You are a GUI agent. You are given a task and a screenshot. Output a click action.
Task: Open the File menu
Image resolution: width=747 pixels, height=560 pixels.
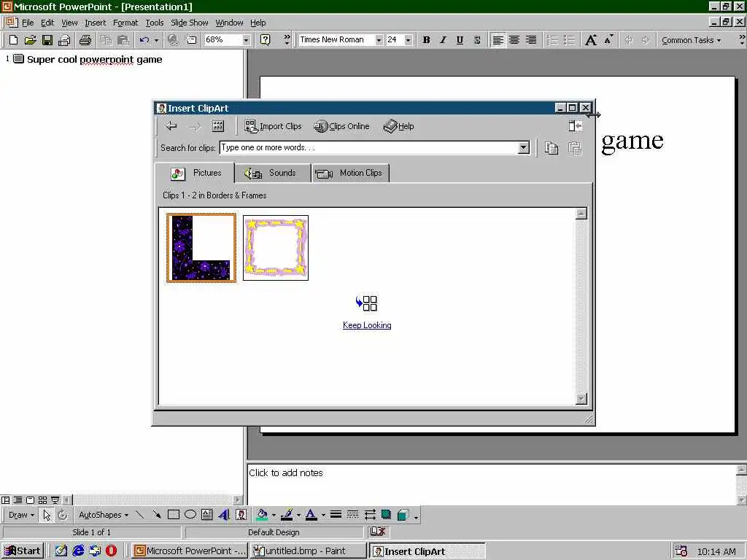(x=28, y=23)
